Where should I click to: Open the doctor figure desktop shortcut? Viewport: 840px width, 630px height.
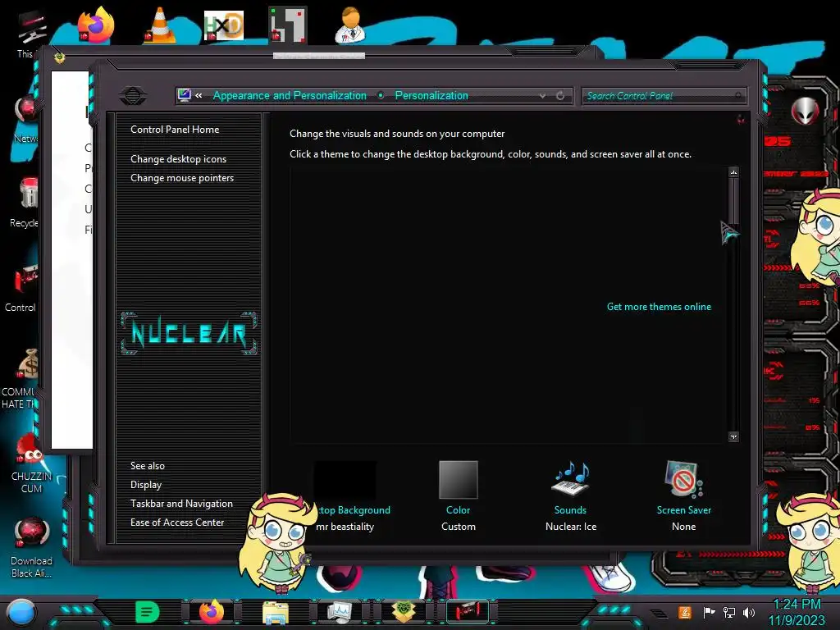(350, 25)
